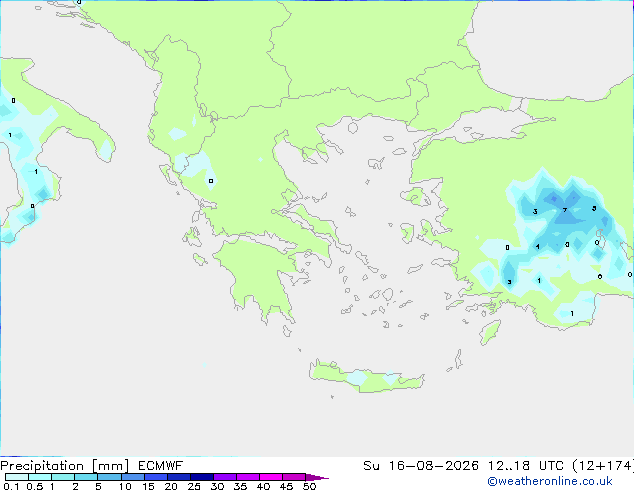Image resolution: width=634 pixels, height=490 pixels.
Task: Click legend swatch between 1 and 2
Action: click(63, 477)
